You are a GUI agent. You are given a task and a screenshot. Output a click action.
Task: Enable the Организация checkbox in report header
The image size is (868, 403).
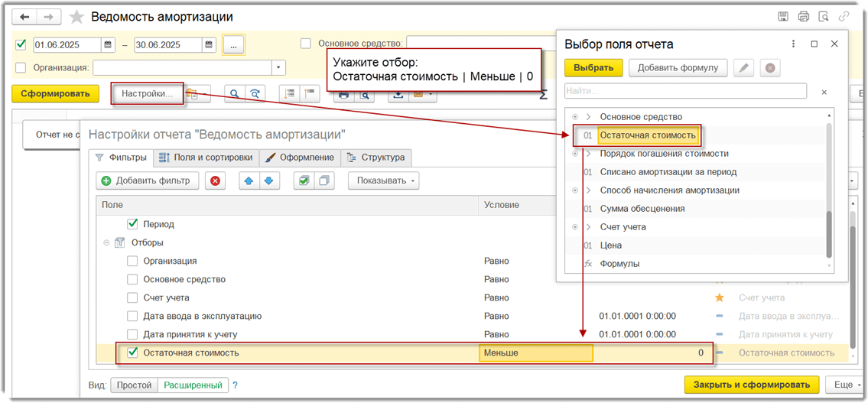(x=21, y=68)
